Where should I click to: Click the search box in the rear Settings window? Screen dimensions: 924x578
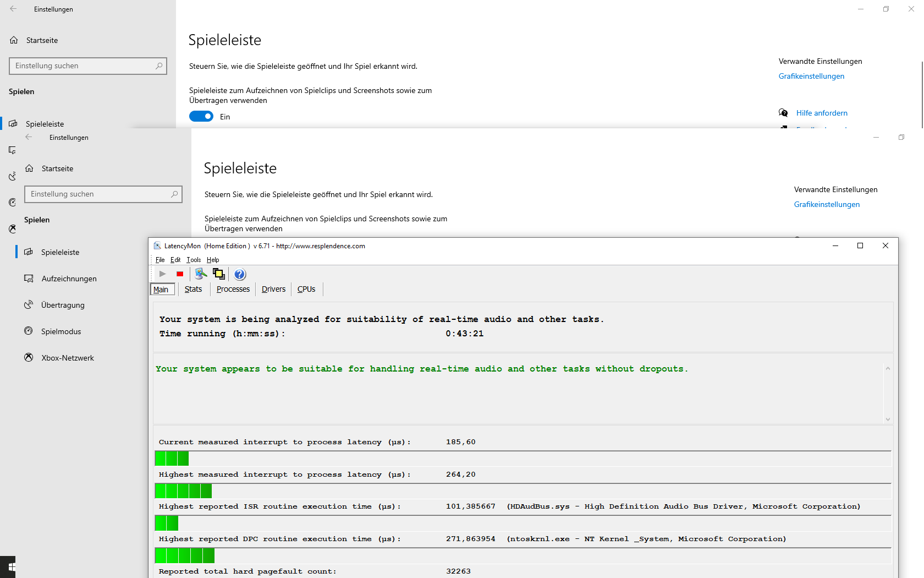click(x=88, y=66)
